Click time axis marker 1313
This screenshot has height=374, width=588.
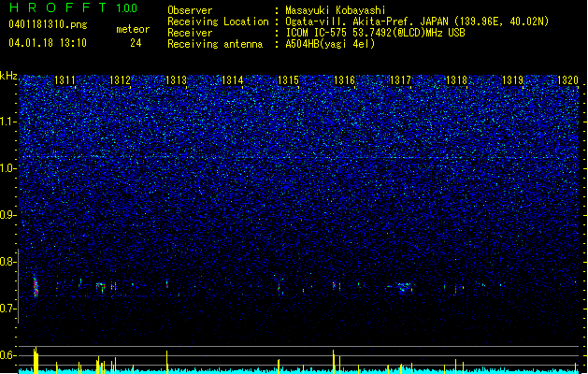pos(177,80)
